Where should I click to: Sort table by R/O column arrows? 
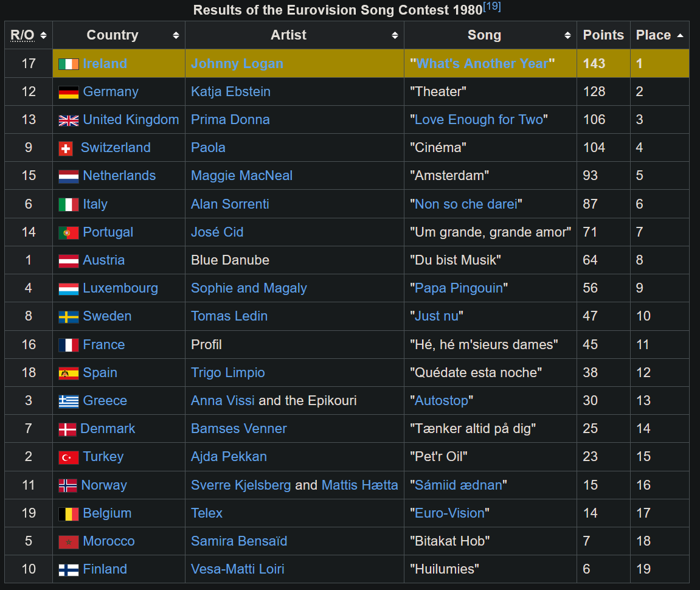[43, 35]
